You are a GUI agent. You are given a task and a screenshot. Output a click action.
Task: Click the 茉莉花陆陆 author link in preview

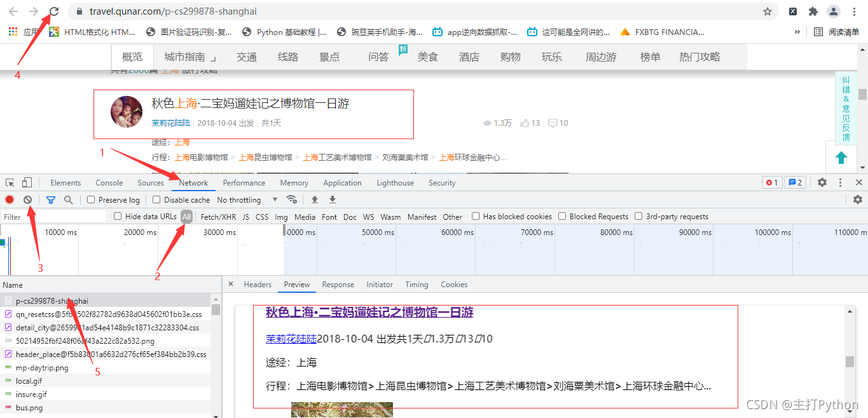point(291,339)
